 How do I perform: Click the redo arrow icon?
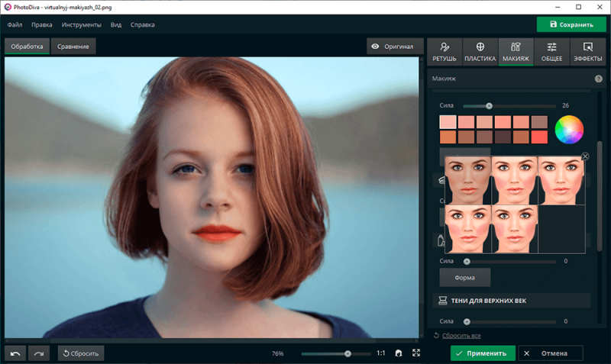pos(38,353)
